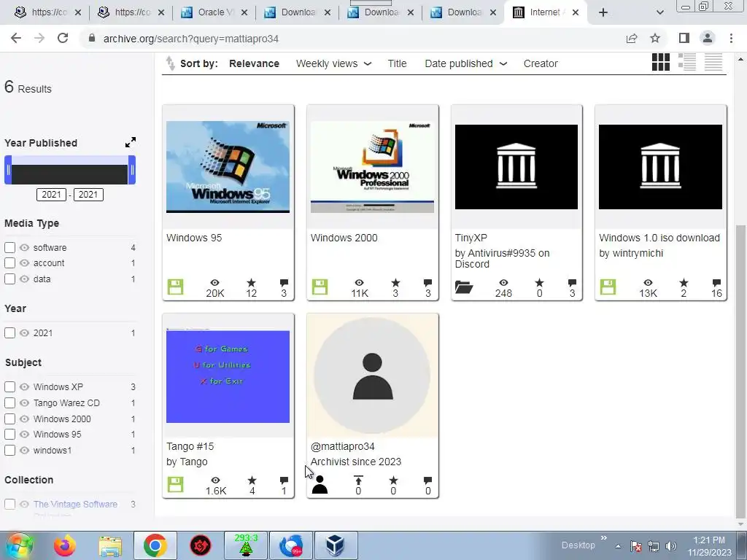Open a new browser tab
This screenshot has height=560, width=747.
(x=603, y=12)
